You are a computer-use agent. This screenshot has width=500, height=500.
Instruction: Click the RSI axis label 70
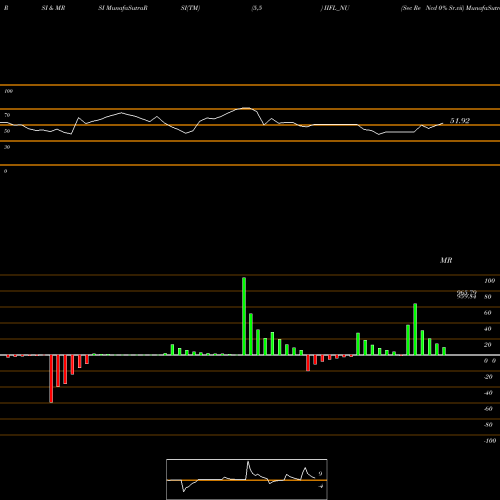coord(7,115)
